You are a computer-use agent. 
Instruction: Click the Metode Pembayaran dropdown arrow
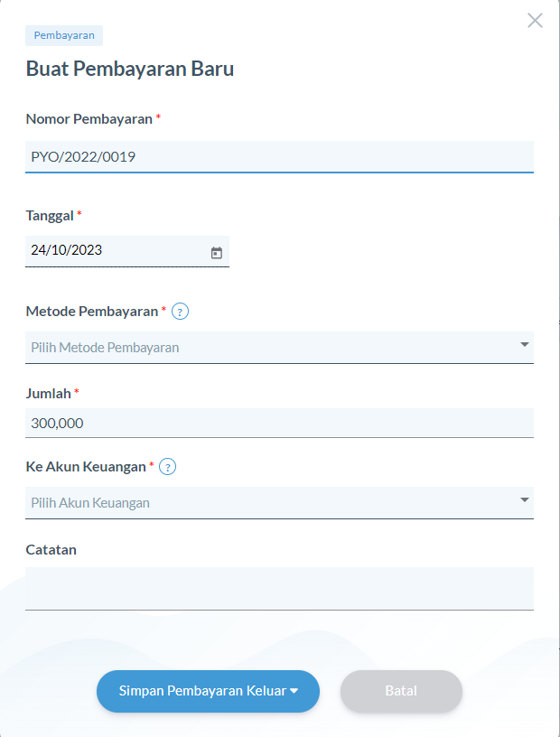pyautogui.click(x=525, y=344)
